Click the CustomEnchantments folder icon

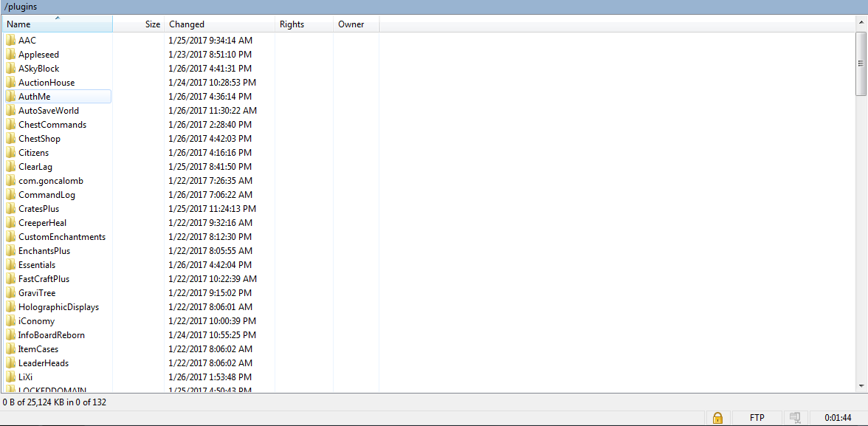click(x=10, y=237)
